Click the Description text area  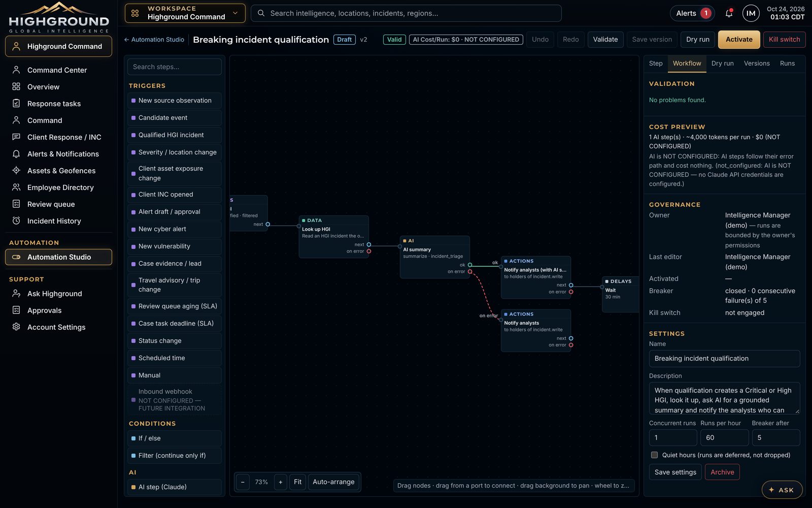pos(724,398)
